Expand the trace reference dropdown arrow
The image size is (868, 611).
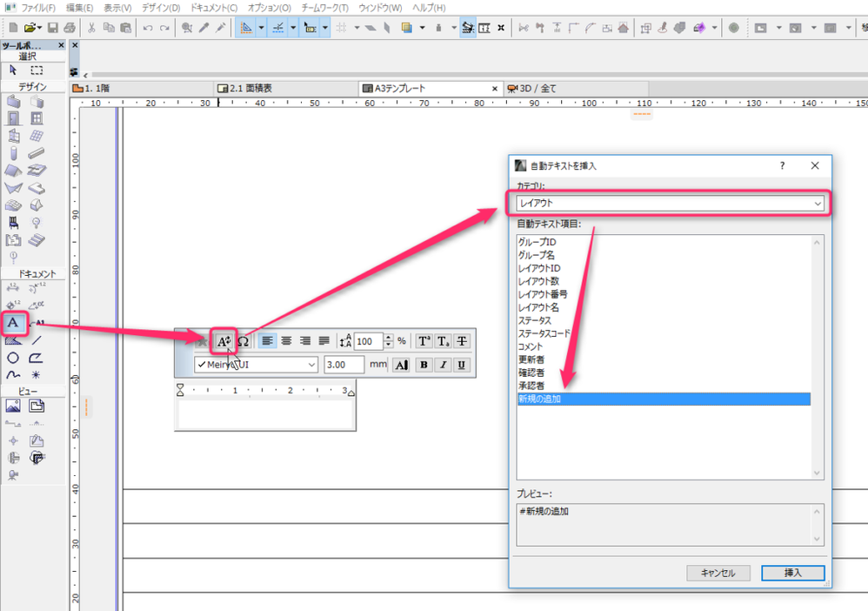pos(422,28)
